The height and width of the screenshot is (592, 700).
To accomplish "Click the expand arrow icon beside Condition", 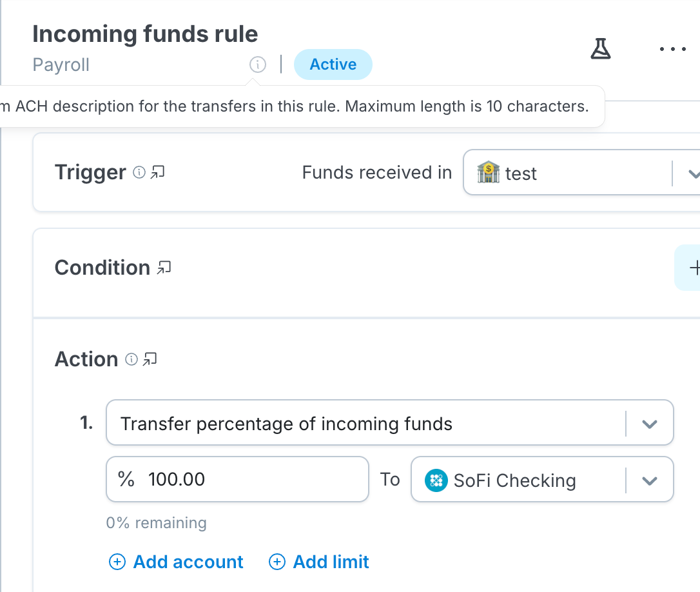I will 164,267.
